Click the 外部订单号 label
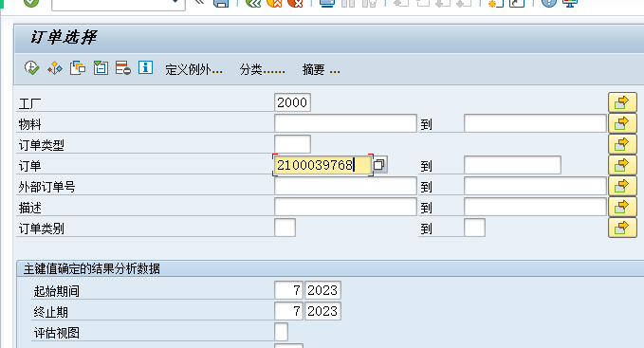 coord(46,187)
